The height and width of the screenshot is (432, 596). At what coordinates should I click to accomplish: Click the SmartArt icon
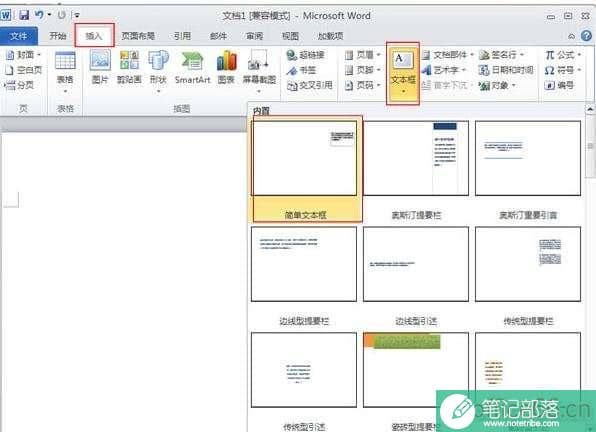tap(192, 67)
